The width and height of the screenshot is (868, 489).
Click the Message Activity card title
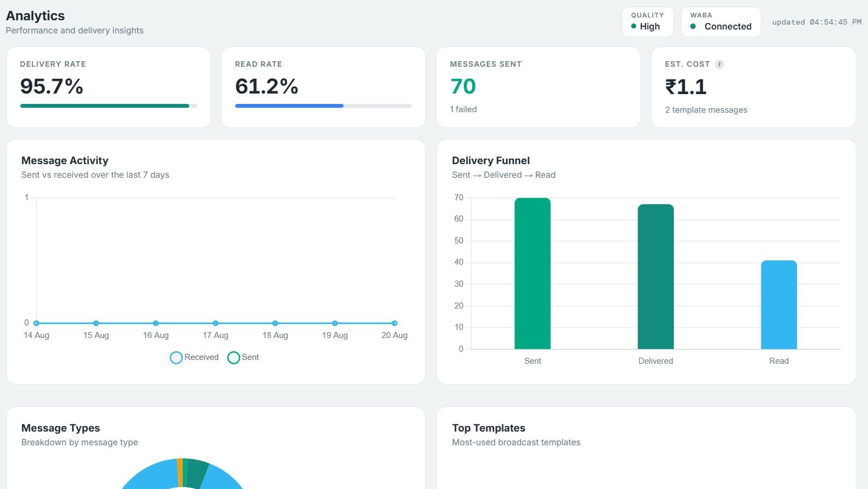[x=65, y=161]
